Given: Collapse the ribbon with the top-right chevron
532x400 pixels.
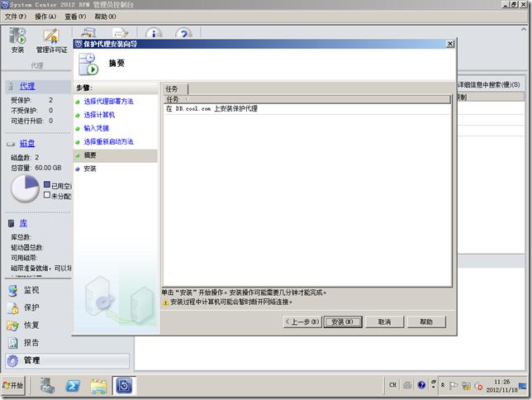Looking at the screenshot, I should [524, 30].
